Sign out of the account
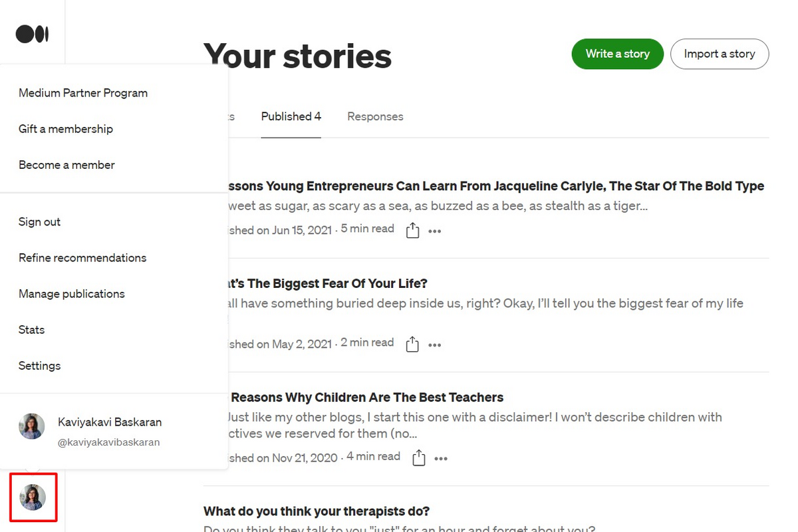 pyautogui.click(x=39, y=222)
